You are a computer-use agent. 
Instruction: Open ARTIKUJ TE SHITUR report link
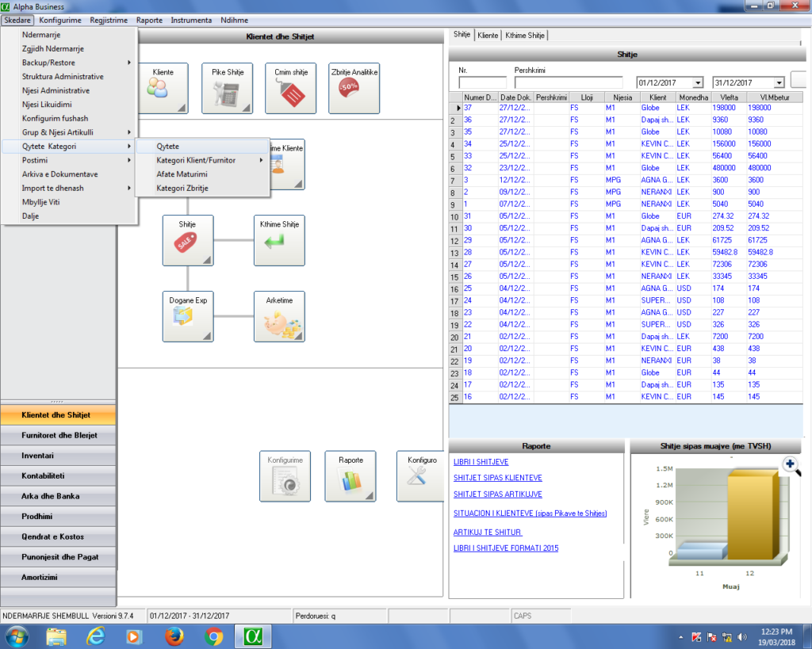488,532
